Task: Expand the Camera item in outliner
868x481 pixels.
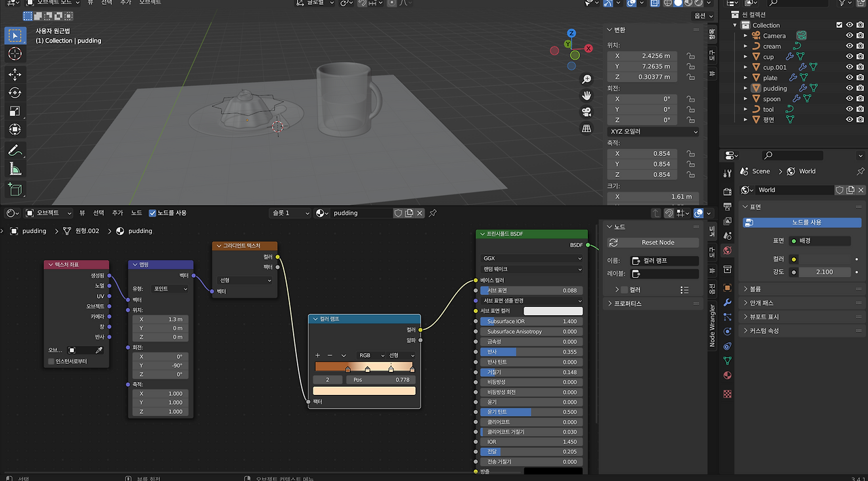Action: [x=746, y=36]
